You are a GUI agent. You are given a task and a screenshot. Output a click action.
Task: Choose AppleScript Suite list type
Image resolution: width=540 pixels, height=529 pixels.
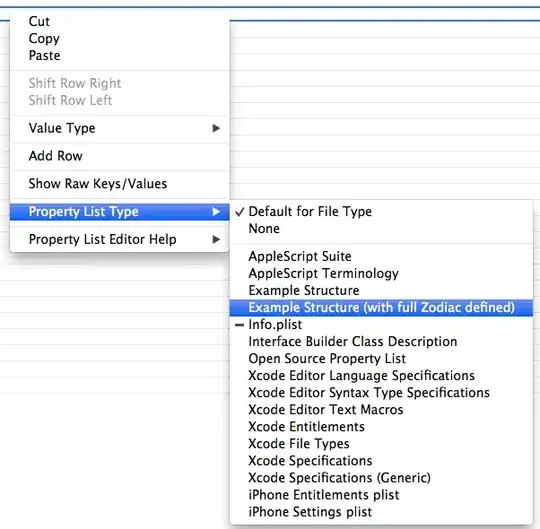[x=381, y=256]
